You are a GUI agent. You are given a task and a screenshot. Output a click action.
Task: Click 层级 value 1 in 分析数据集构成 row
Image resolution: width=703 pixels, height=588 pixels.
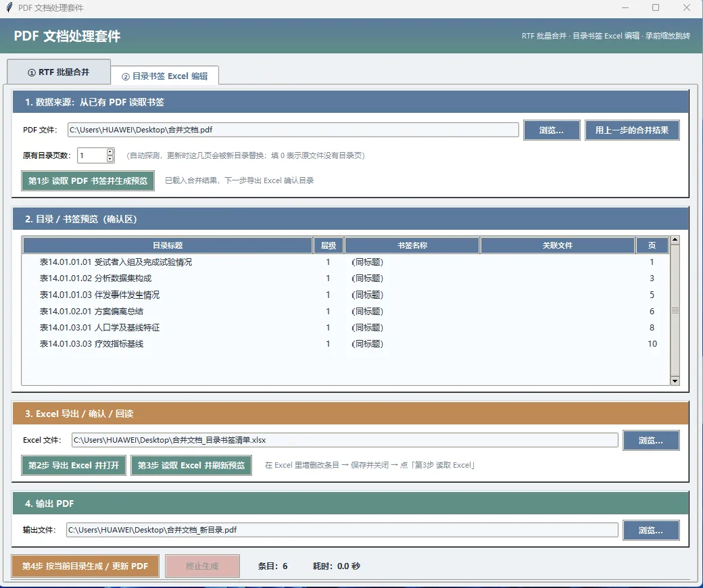pos(329,278)
